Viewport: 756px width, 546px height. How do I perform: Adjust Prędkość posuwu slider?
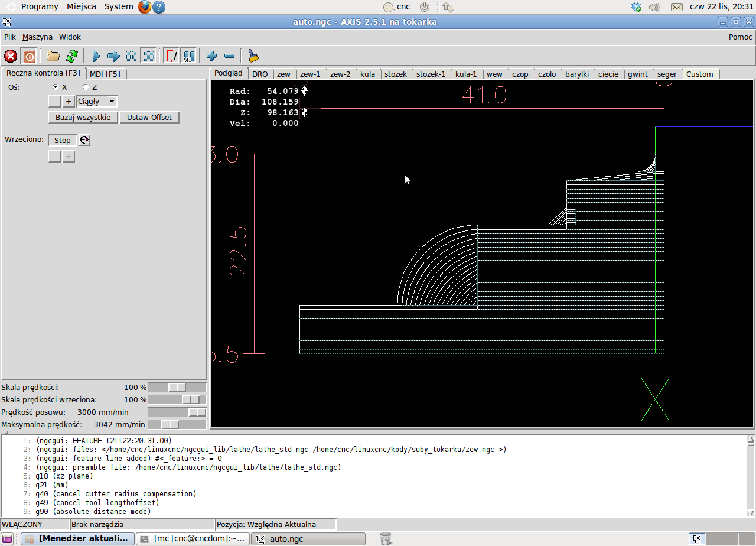177,412
